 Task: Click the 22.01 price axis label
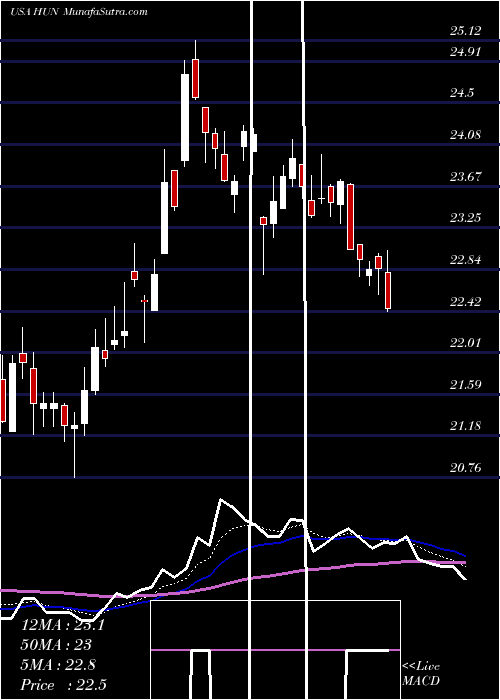(465, 342)
